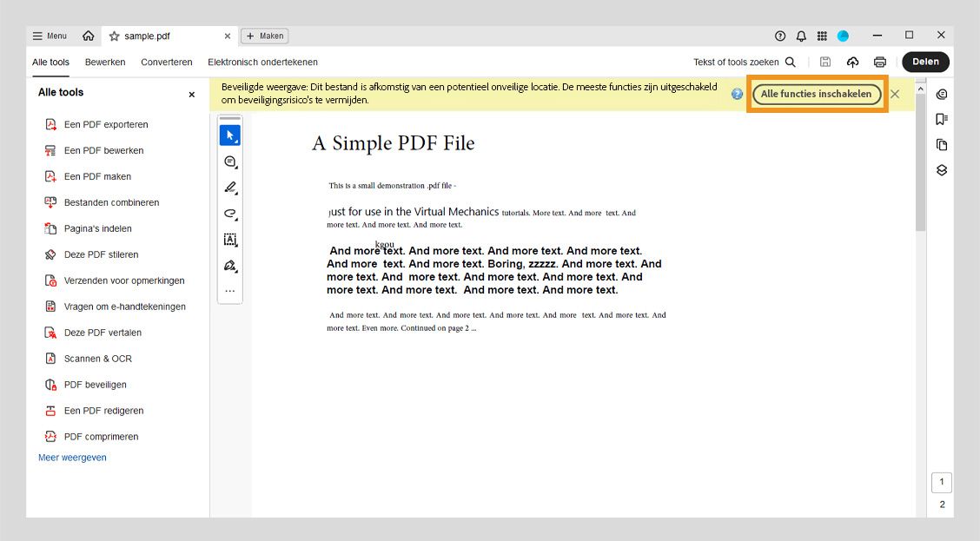The width and height of the screenshot is (980, 541).
Task: Click the Meer weergeven link
Action: [x=72, y=458]
